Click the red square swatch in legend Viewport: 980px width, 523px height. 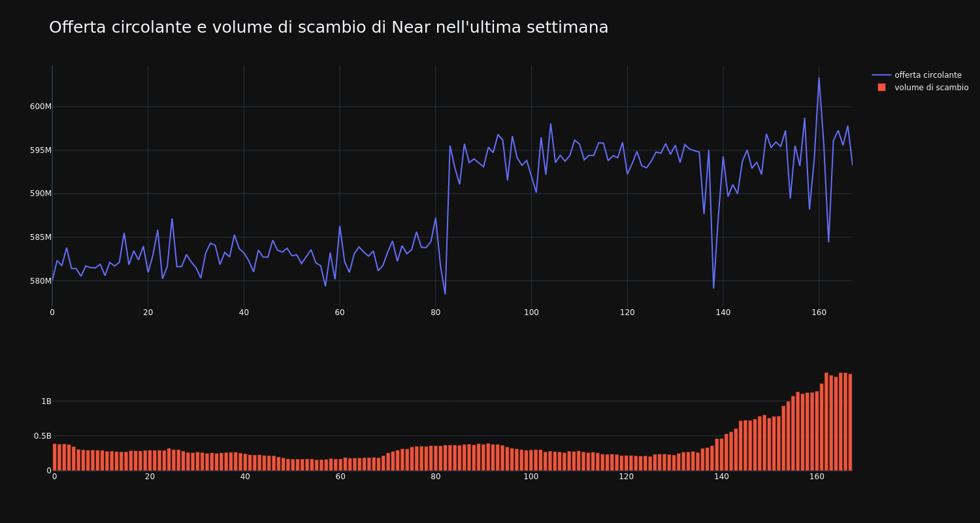881,88
